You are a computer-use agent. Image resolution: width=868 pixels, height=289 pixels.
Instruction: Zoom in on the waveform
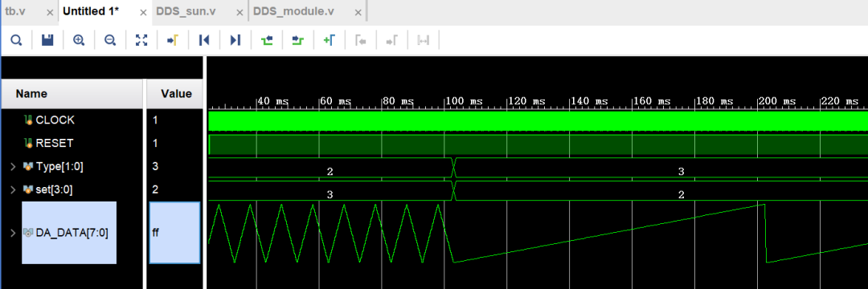(x=79, y=40)
